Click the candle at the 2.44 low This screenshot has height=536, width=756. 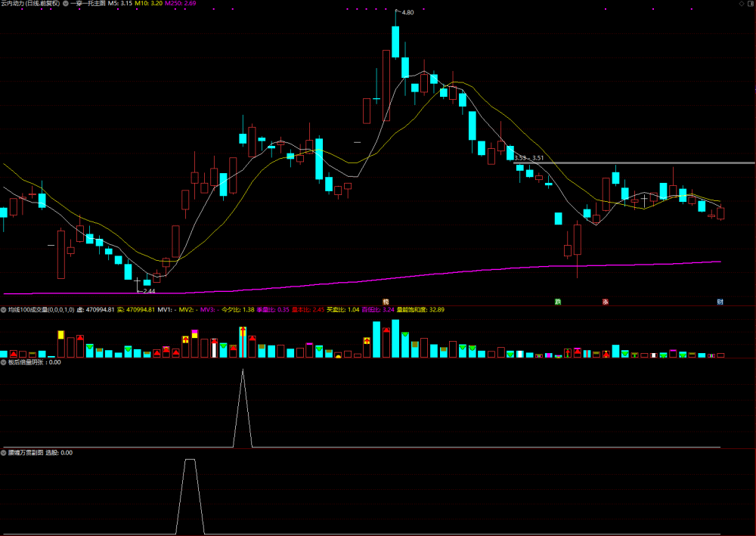tap(138, 281)
